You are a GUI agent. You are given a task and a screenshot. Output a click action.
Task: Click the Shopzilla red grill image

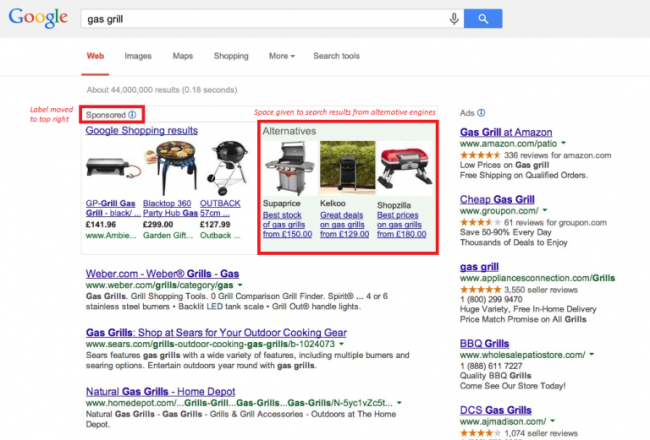point(405,168)
